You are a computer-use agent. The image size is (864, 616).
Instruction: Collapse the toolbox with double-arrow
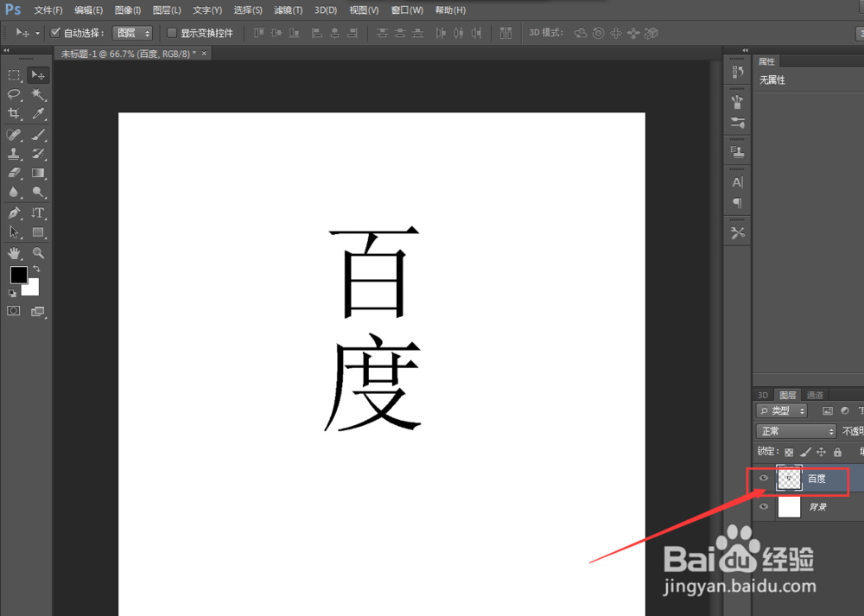coord(7,50)
